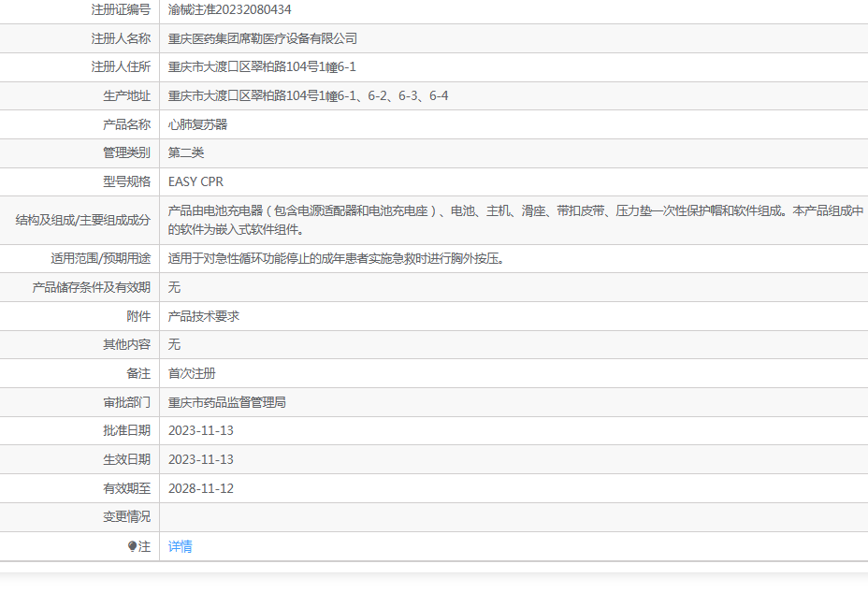
Task: Click the 批准日期 label
Action: coord(127,431)
